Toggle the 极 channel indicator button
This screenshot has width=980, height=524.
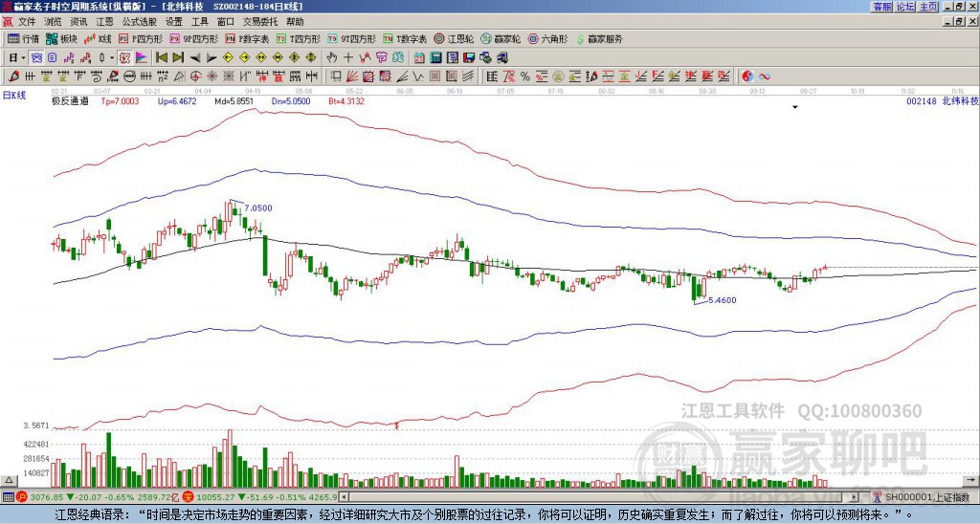point(124,58)
